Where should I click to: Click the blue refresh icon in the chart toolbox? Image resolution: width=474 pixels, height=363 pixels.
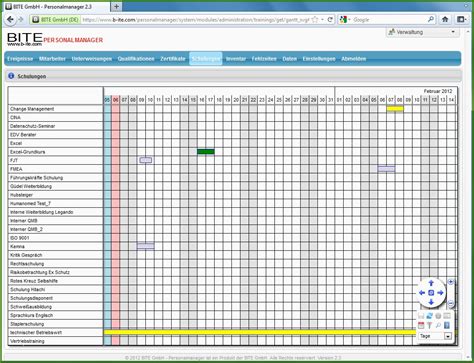pos(430,316)
